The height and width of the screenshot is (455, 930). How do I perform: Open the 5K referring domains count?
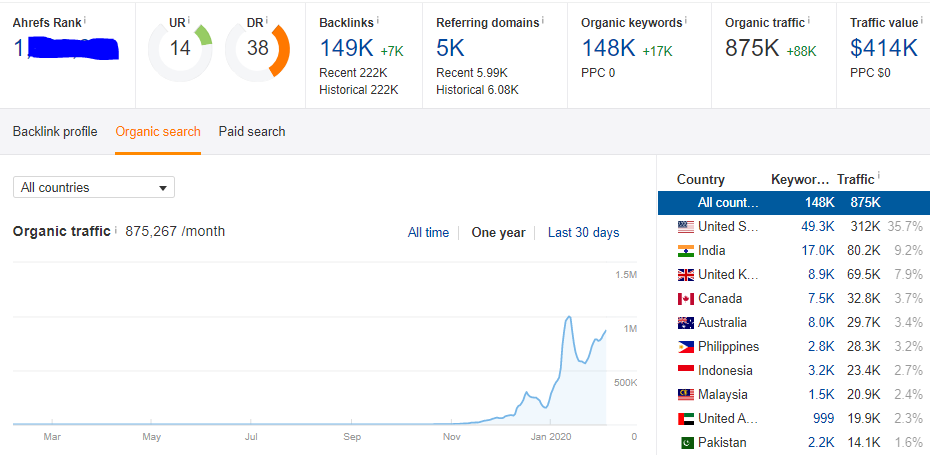[450, 48]
